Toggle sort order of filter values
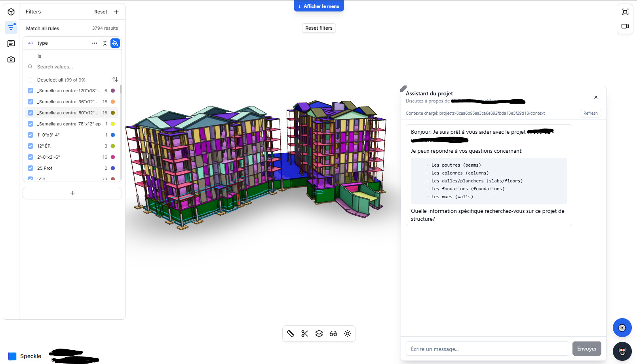This screenshot has width=637, height=364. coord(115,80)
